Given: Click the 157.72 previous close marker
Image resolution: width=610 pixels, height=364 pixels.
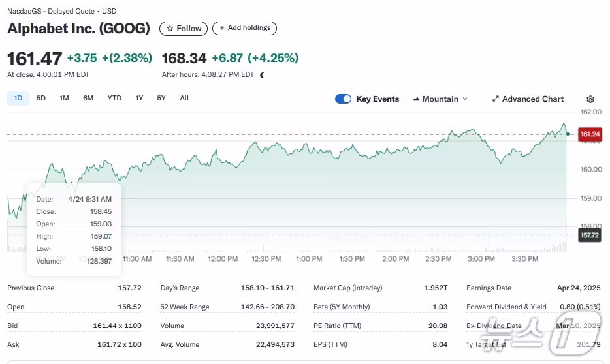Looking at the screenshot, I should coord(589,235).
